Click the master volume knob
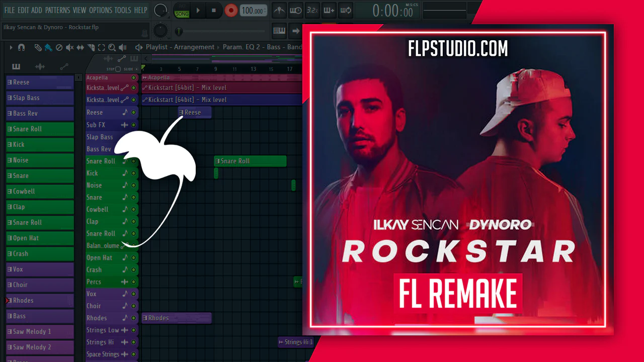This screenshot has width=644, height=362. point(160,10)
